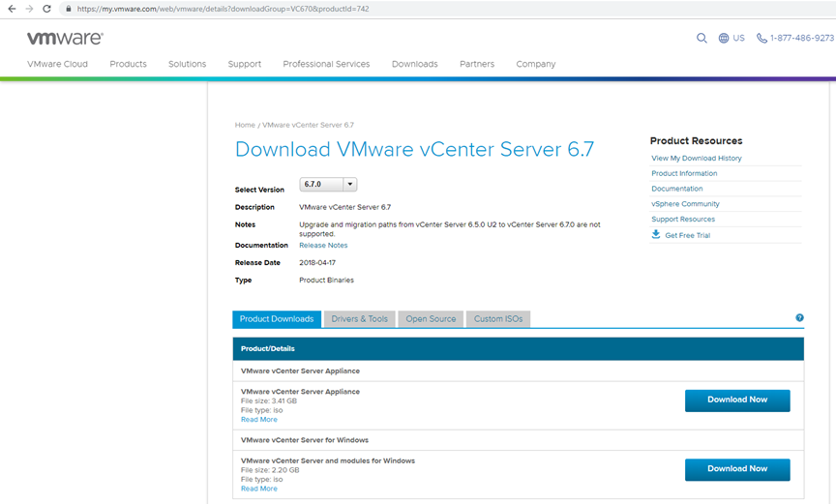Switch to the Open Source tab
The image size is (836, 504).
point(431,319)
